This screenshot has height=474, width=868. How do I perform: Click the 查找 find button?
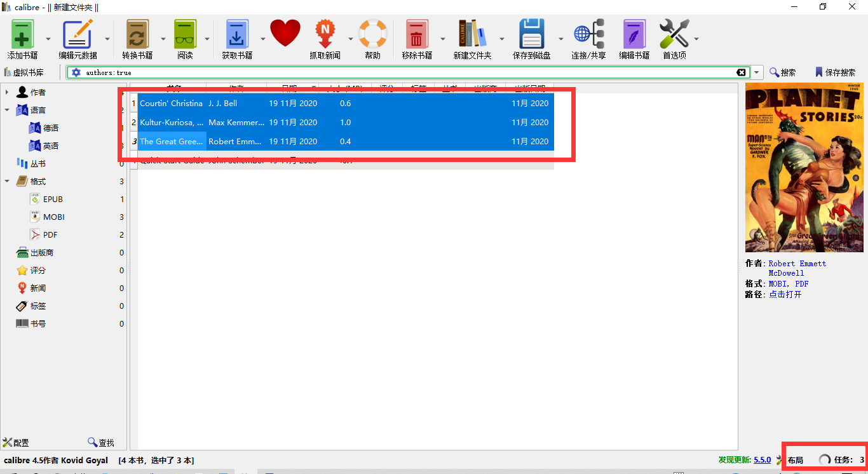click(101, 443)
